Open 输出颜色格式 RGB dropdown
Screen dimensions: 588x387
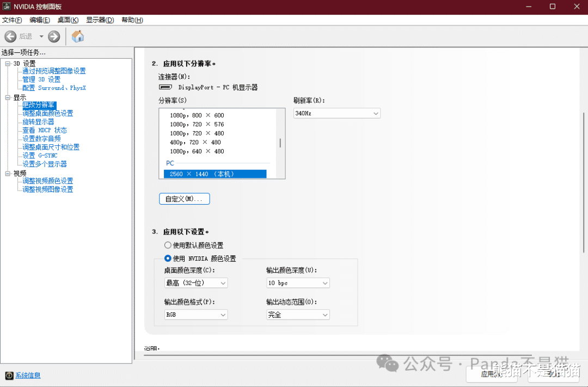tap(196, 315)
